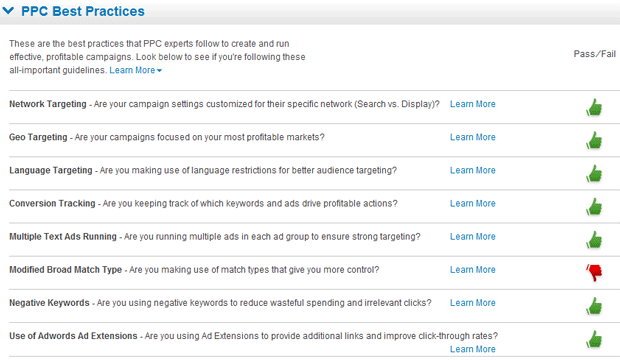
Task: Open Learn More for Negative Keywords
Action: (473, 303)
